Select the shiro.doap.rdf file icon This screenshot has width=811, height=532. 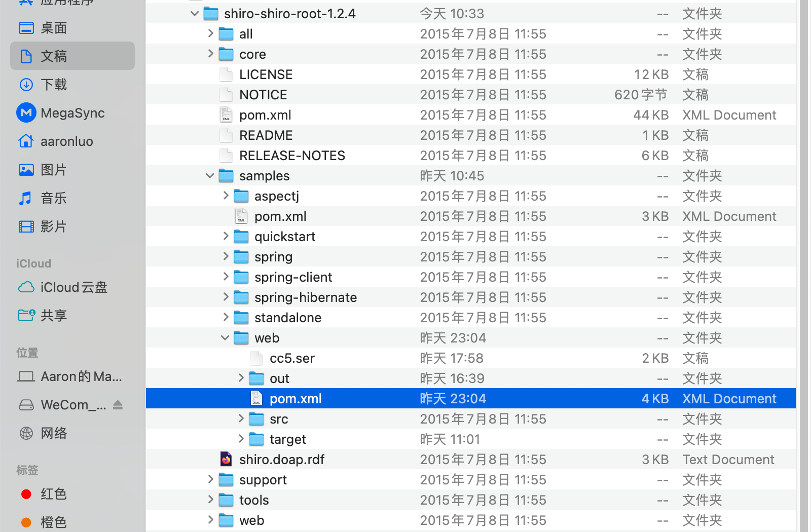[x=226, y=459]
